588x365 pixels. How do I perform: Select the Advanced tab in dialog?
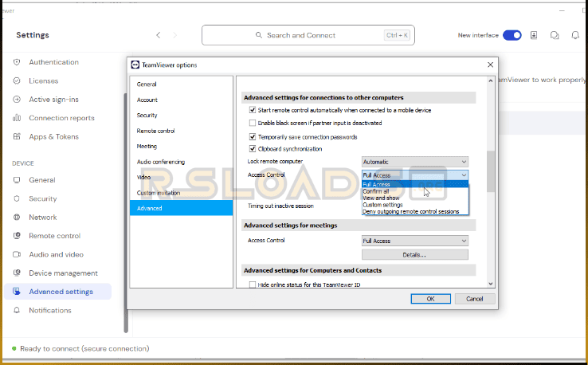tap(181, 208)
